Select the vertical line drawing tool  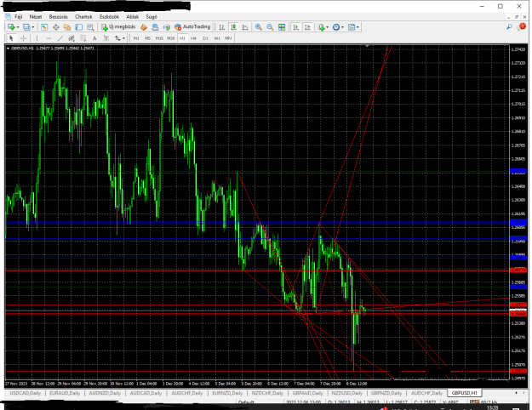click(x=37, y=38)
